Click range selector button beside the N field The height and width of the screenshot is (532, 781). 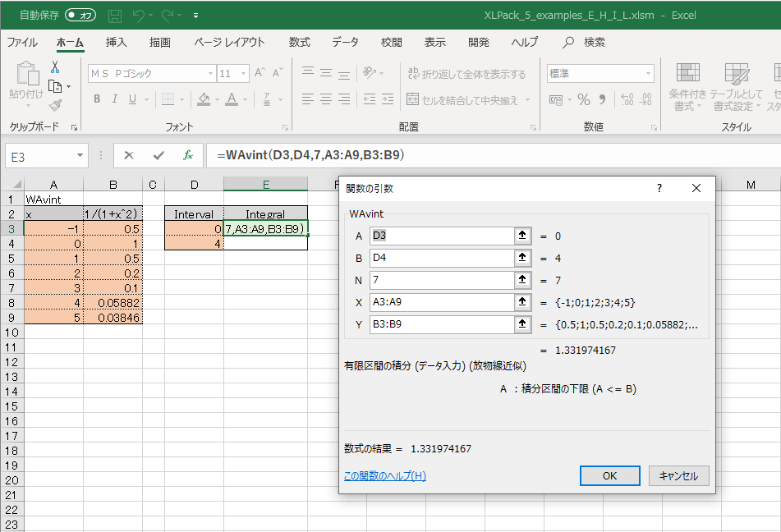pos(521,281)
